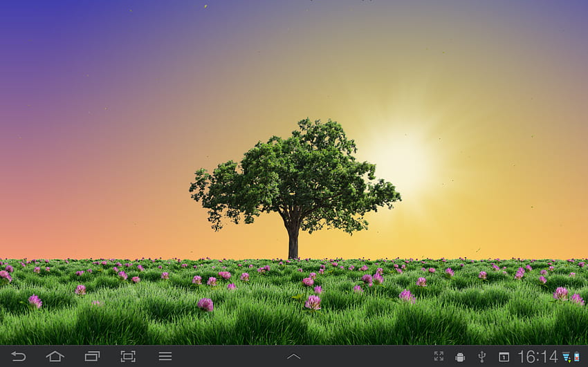This screenshot has width=588, height=367.
Task: Go to Home via the house icon
Action: (x=55, y=356)
